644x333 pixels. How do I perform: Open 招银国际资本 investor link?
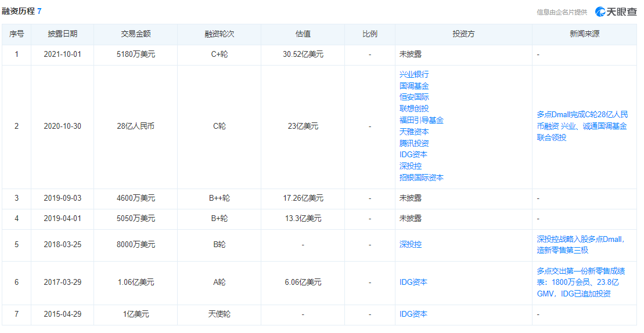pyautogui.click(x=422, y=178)
